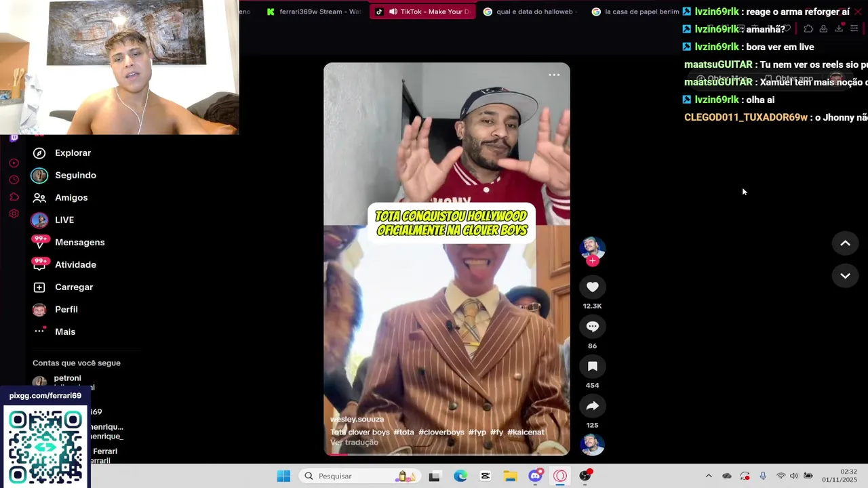This screenshot has width=868, height=488.
Task: Open creator avatar above like button
Action: 592,249
